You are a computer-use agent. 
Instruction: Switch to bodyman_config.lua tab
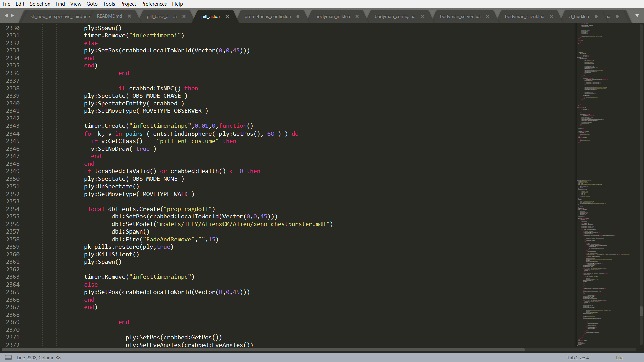[x=395, y=16]
